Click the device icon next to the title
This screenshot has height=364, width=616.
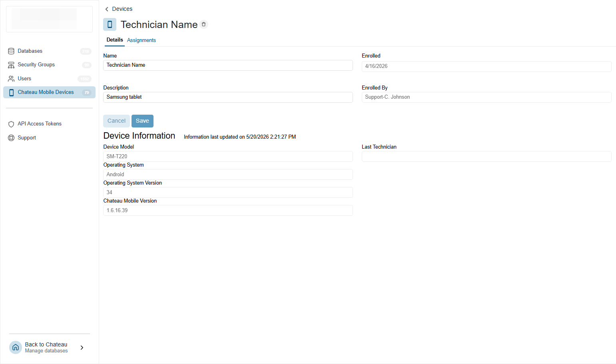click(110, 24)
